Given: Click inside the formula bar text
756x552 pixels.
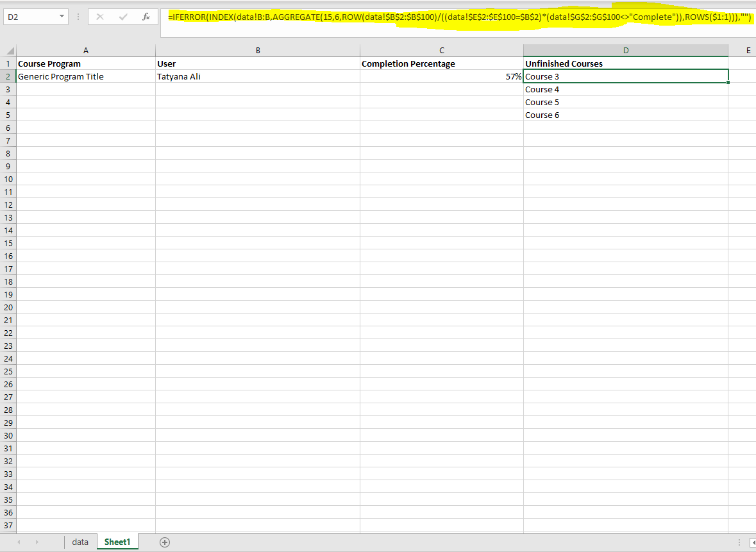Looking at the screenshot, I should click(460, 17).
